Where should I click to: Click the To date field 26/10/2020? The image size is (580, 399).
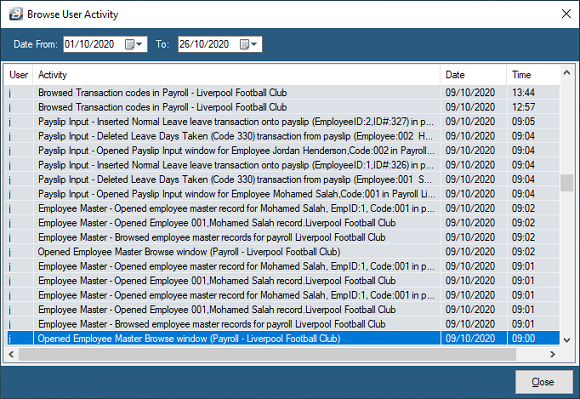[x=220, y=44]
